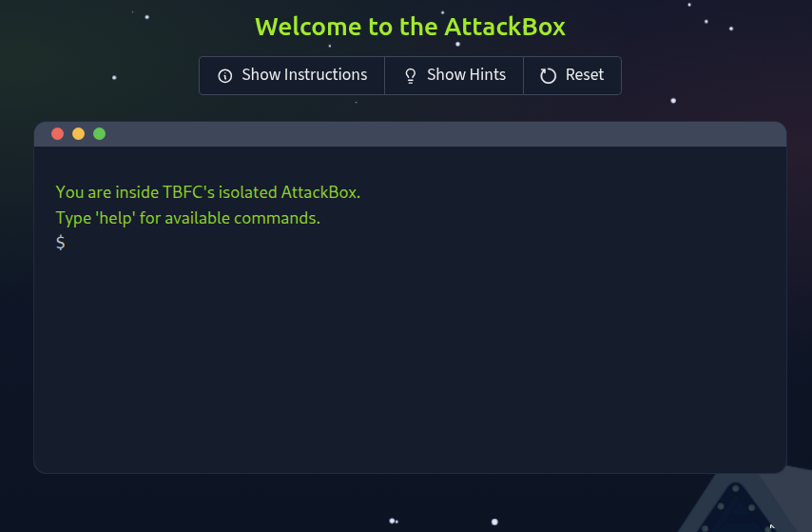
Task: Click the word 'AttackBox' in the page heading
Action: click(x=504, y=27)
